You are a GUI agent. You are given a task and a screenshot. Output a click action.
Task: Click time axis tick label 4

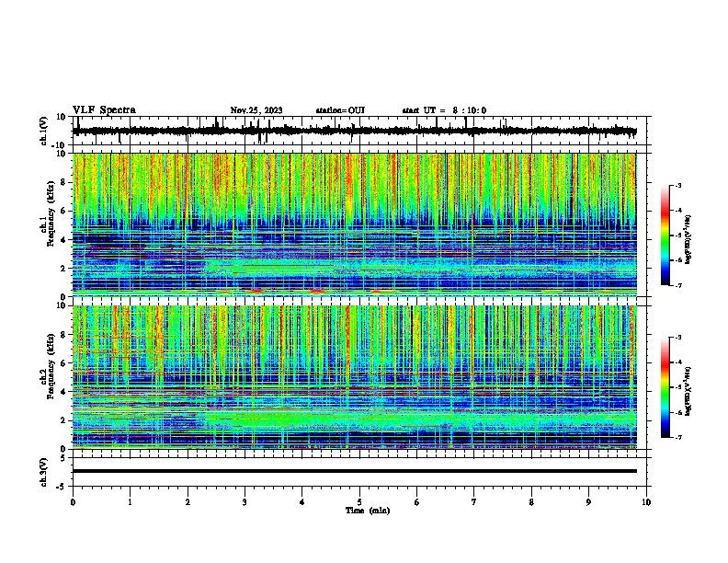click(x=302, y=502)
